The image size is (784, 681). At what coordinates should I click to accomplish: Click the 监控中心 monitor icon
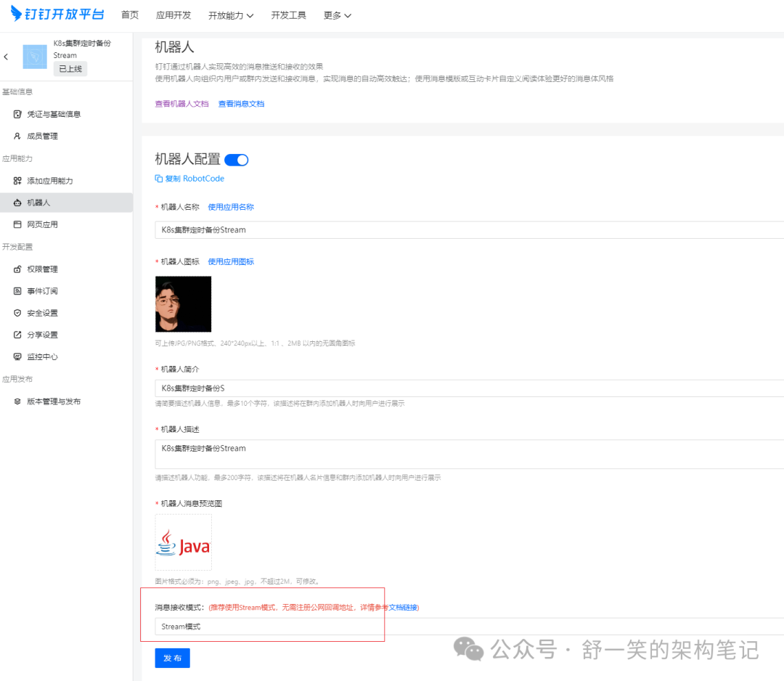[17, 356]
